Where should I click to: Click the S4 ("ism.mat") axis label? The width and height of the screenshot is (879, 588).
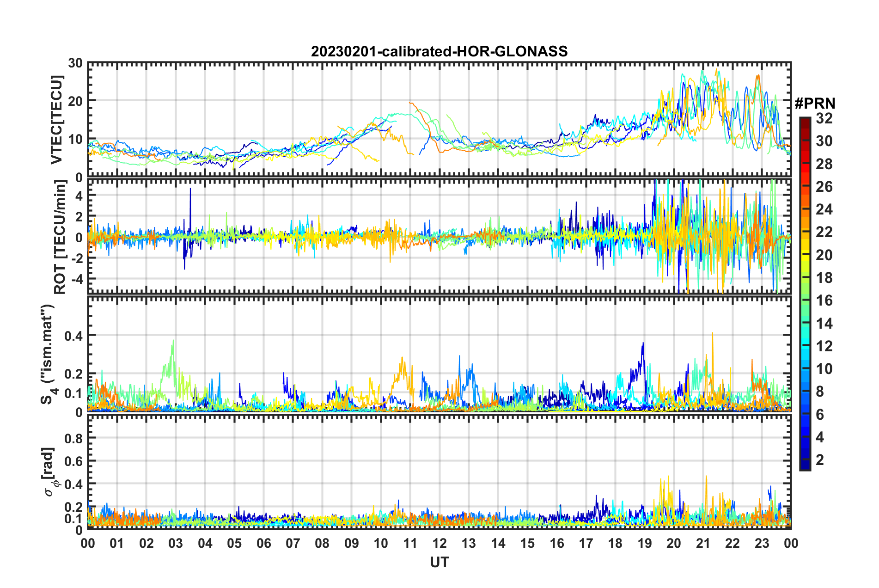tap(48, 355)
